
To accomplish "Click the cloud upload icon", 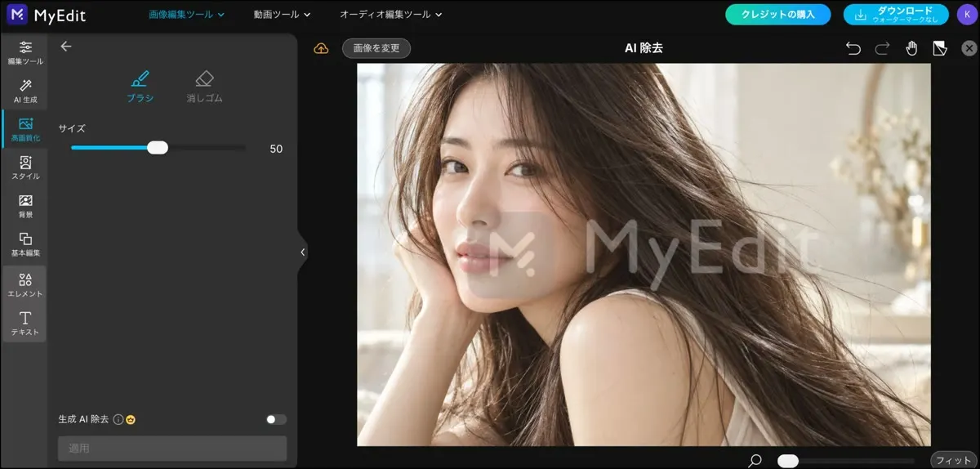I will coord(322,49).
